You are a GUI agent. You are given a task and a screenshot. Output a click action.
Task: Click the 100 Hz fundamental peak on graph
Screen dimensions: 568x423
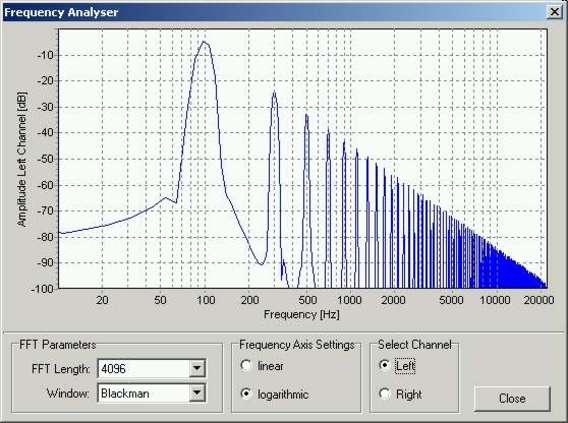pyautogui.click(x=204, y=42)
